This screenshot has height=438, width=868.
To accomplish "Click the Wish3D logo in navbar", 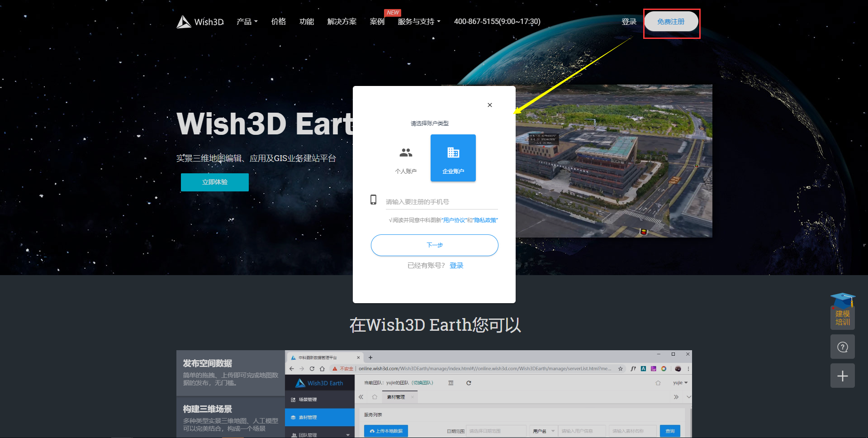I will pyautogui.click(x=200, y=22).
